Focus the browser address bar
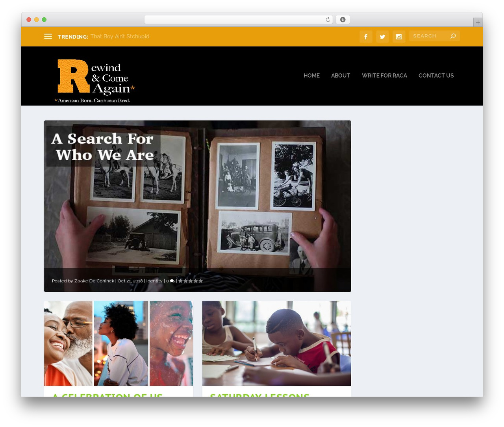504x427 pixels. pos(238,20)
